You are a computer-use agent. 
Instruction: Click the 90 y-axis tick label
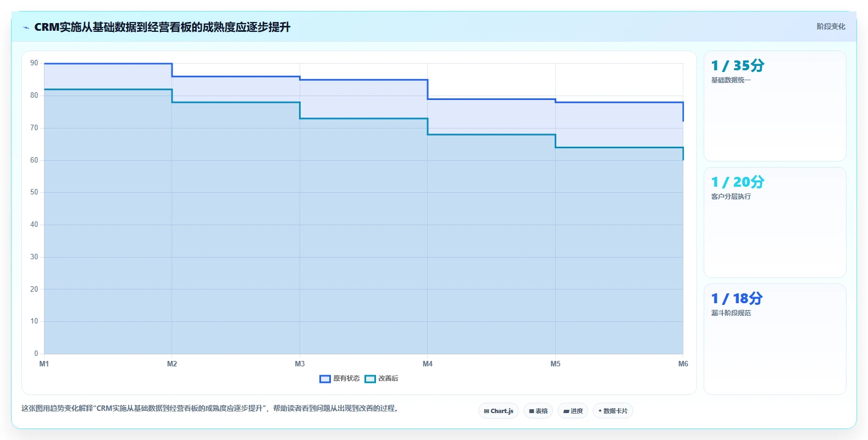point(34,63)
